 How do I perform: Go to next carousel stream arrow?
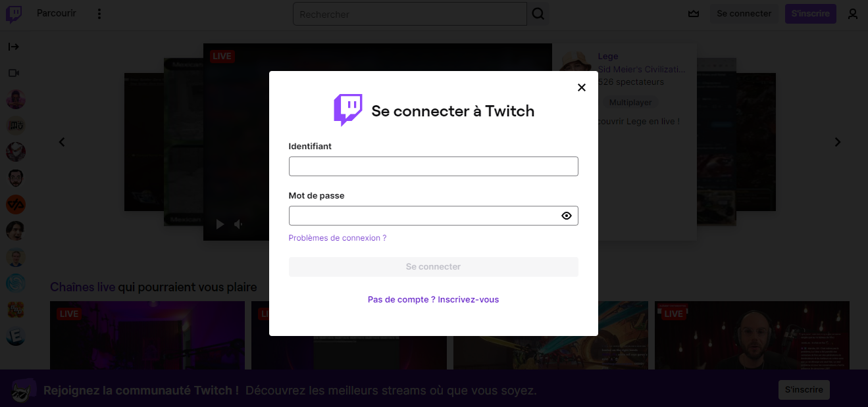pos(838,142)
